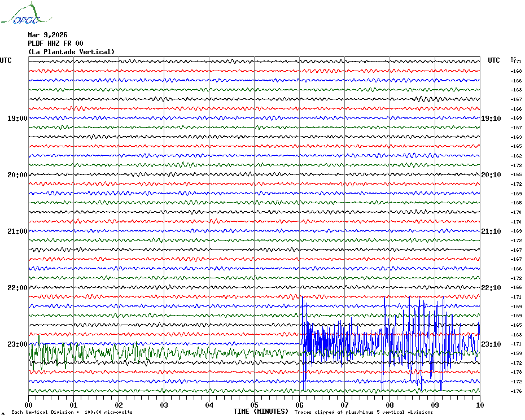Click the 21:10 time label on right axis
This screenshot has height=420, width=525.
(x=491, y=231)
